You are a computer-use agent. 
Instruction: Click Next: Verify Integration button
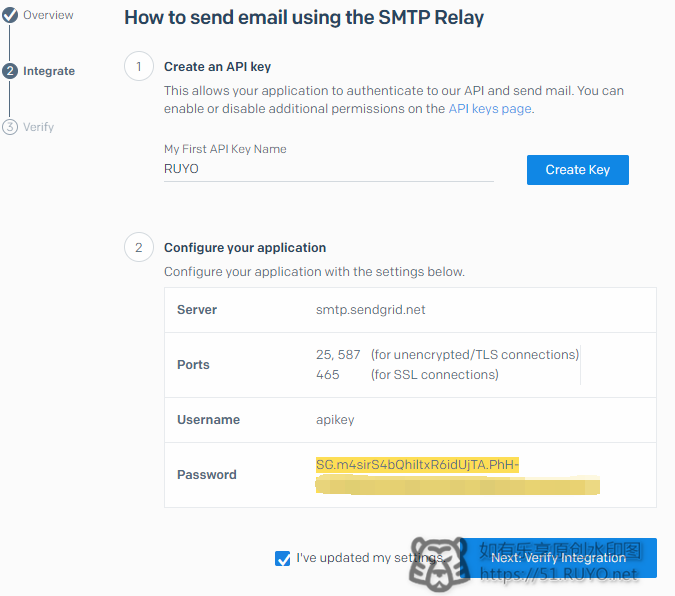pos(558,558)
